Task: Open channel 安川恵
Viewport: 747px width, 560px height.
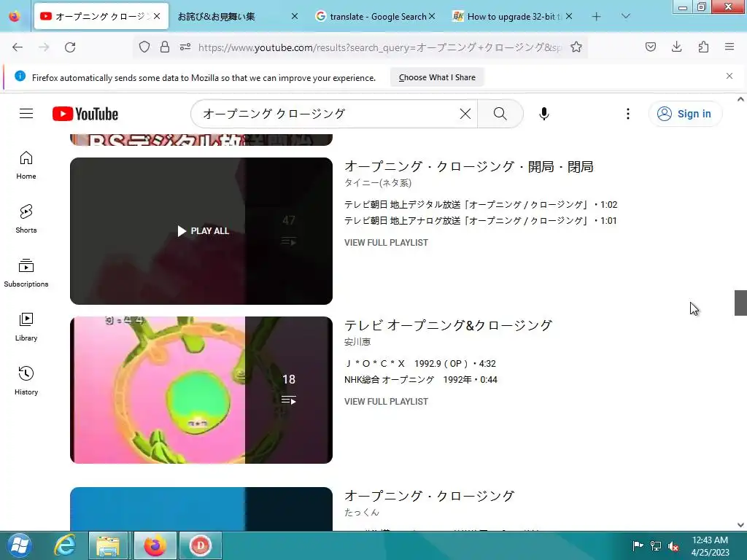Action: pyautogui.click(x=357, y=343)
